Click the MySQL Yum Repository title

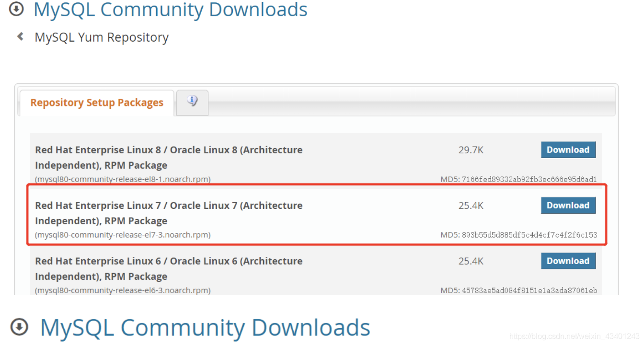click(x=102, y=37)
